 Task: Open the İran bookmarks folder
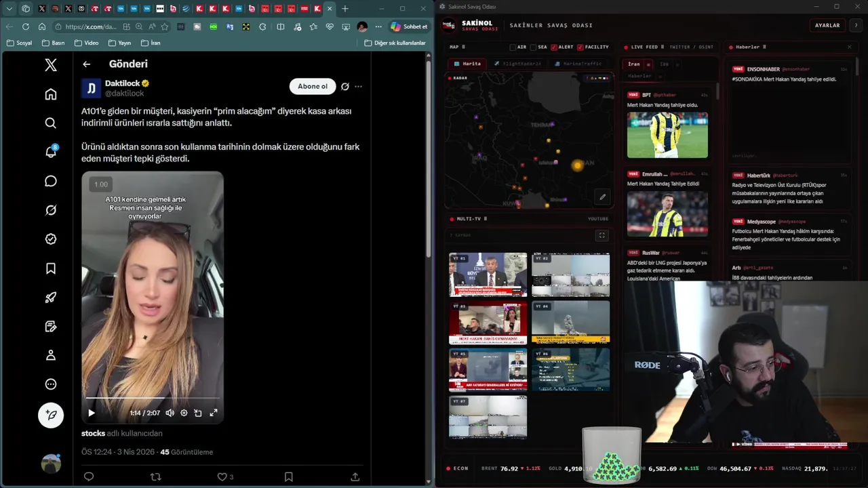tap(151, 43)
